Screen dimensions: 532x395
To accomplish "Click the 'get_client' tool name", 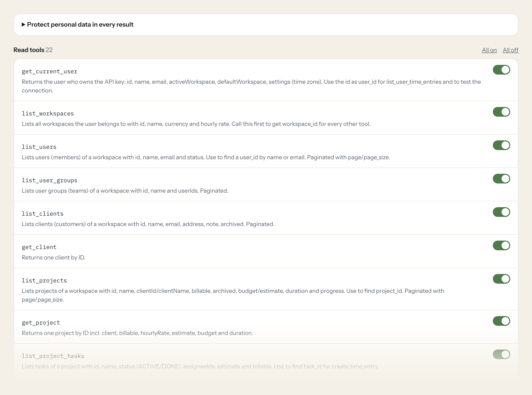I will (x=39, y=247).
